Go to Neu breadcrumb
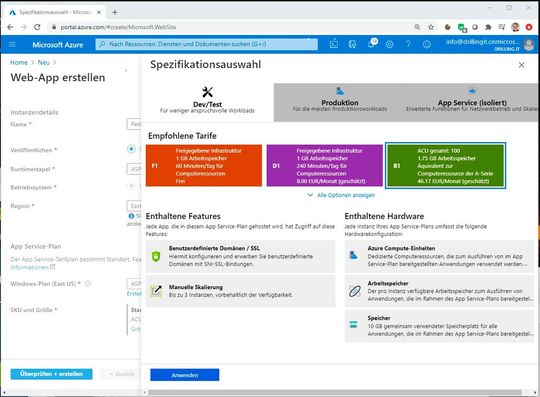The width and height of the screenshot is (540, 397). [x=44, y=62]
